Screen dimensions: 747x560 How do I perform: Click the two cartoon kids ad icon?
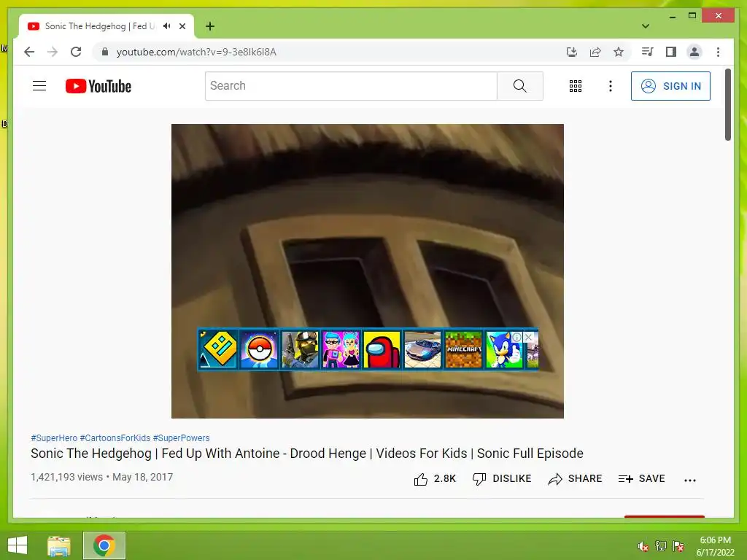[x=341, y=349]
